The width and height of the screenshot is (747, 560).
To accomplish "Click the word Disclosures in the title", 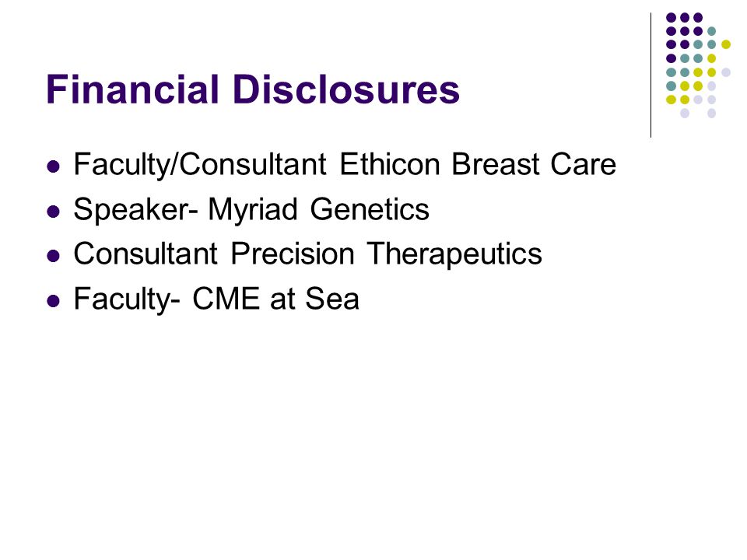I will click(x=347, y=89).
